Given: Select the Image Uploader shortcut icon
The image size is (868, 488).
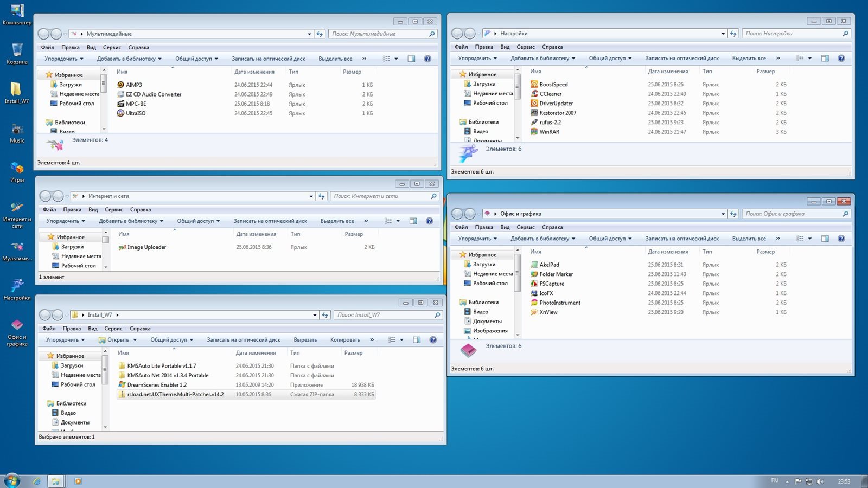Looking at the screenshot, I should 122,247.
